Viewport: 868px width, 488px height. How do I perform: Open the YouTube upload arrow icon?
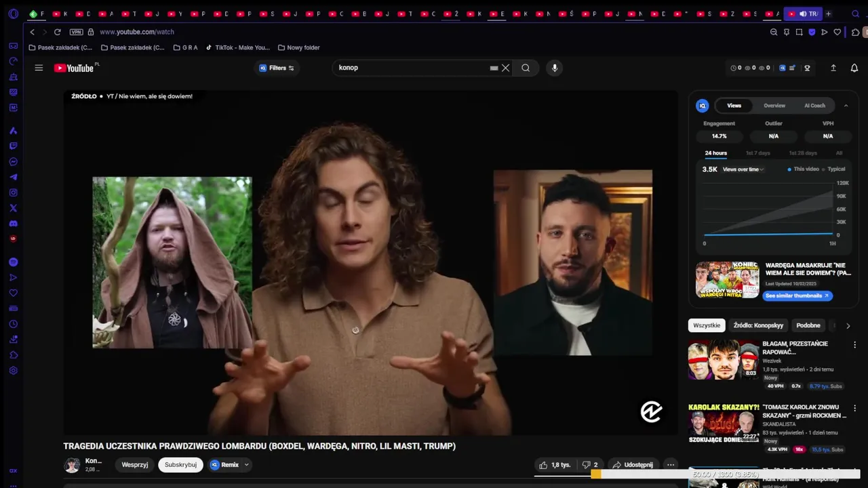(833, 68)
